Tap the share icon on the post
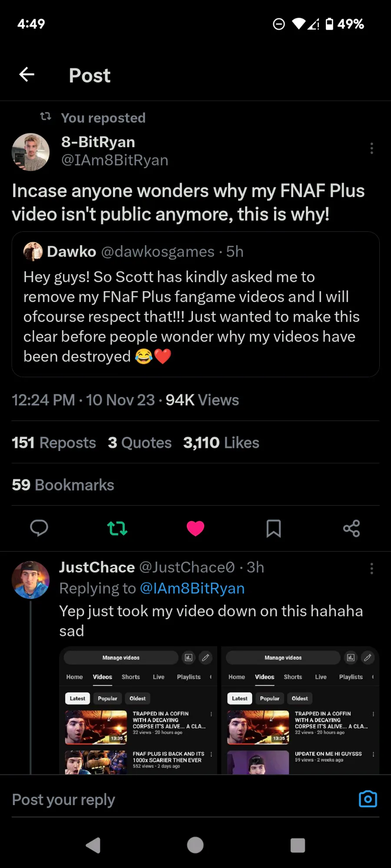This screenshot has height=868, width=391. pyautogui.click(x=351, y=528)
